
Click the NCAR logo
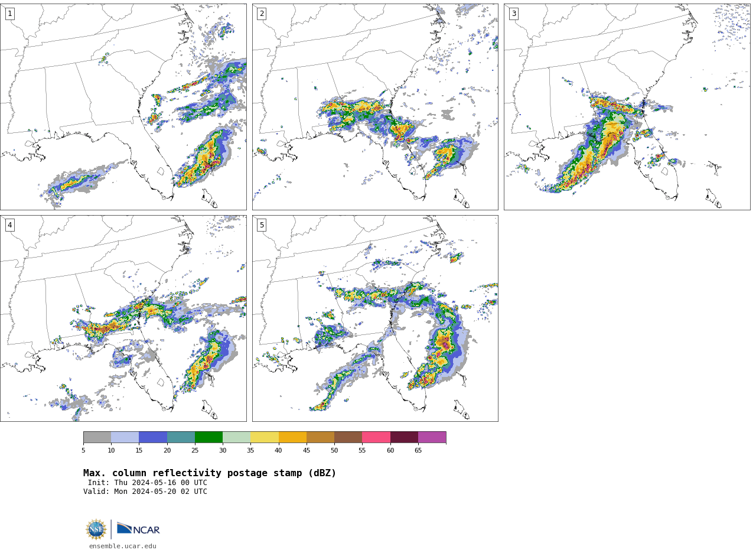[x=138, y=529]
